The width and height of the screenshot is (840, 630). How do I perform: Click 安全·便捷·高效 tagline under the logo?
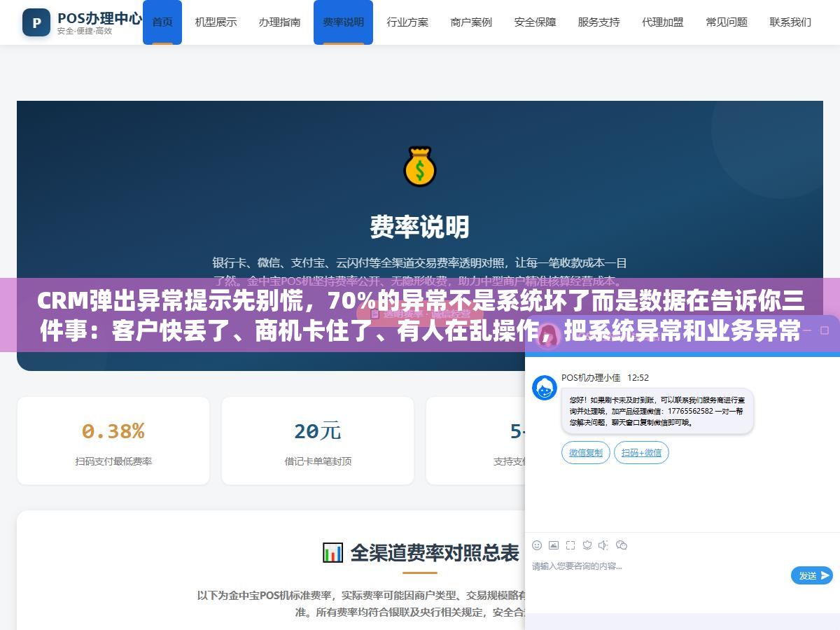pos(85,31)
